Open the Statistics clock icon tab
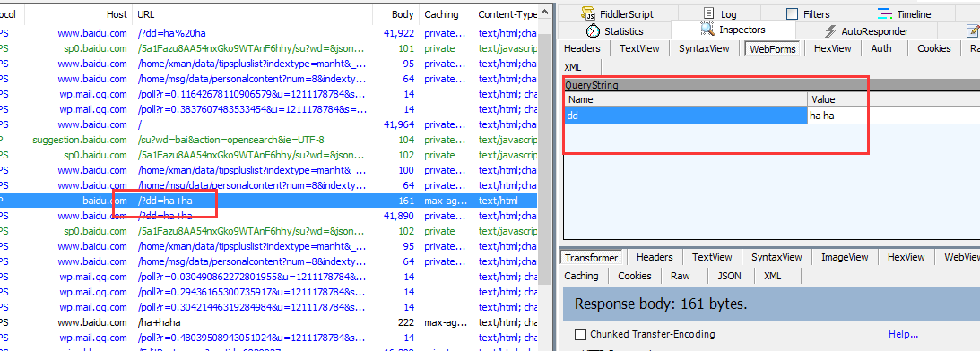 click(x=593, y=30)
